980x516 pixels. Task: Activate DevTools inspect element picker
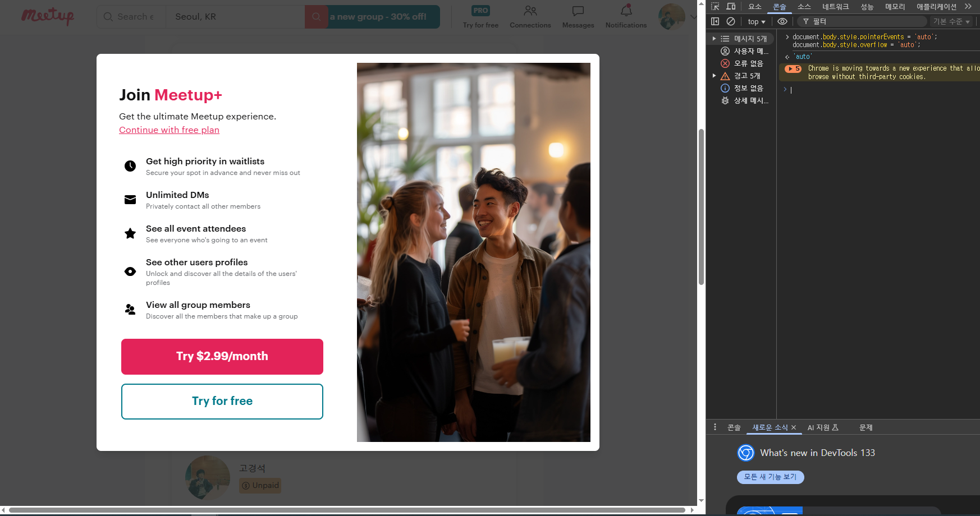tap(715, 7)
